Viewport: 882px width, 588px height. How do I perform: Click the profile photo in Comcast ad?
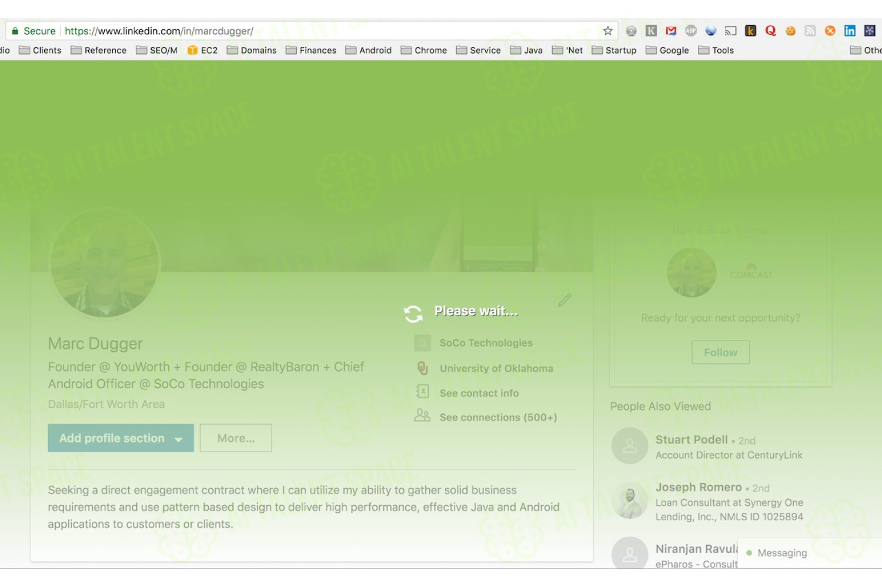[x=691, y=273]
